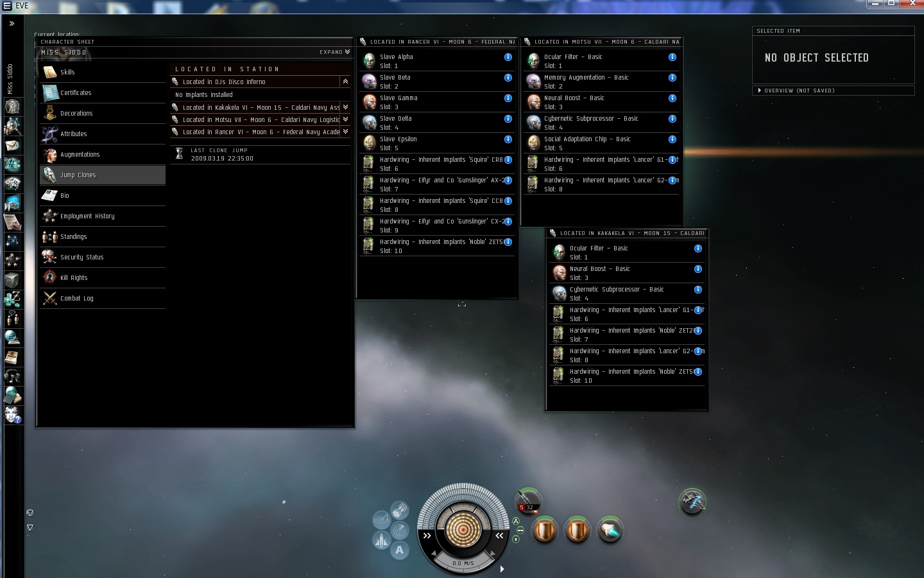The height and width of the screenshot is (578, 924).
Task: Open the assets vault icon in Neocom
Action: click(12, 280)
